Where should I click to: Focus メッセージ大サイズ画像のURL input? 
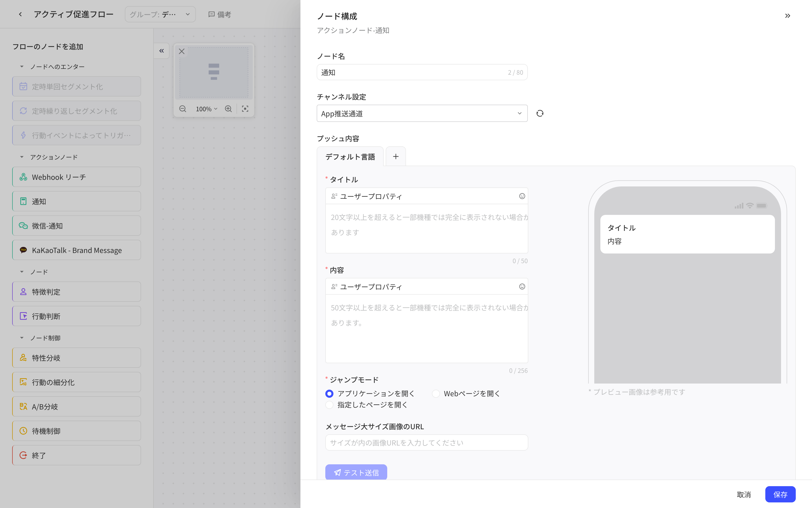point(427,443)
